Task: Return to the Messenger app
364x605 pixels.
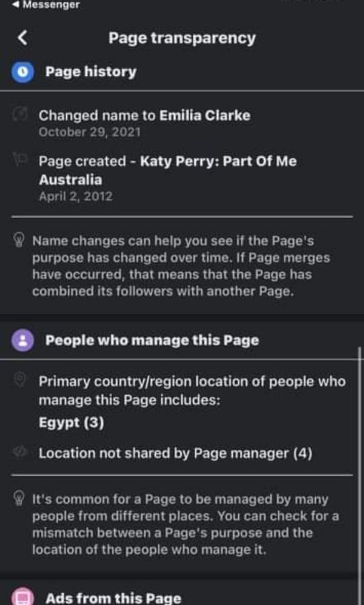Action: point(46,5)
